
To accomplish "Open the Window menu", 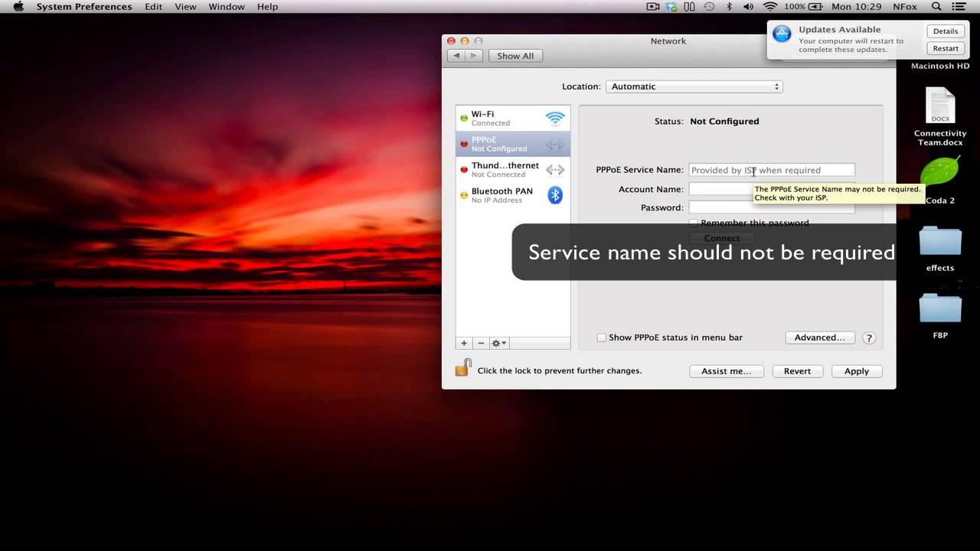I will [227, 7].
